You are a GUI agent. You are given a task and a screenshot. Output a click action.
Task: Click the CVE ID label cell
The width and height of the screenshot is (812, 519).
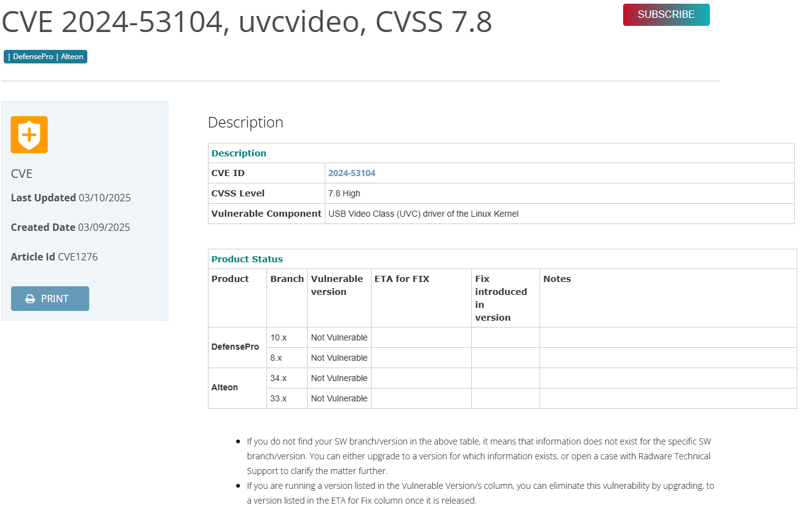coord(267,173)
